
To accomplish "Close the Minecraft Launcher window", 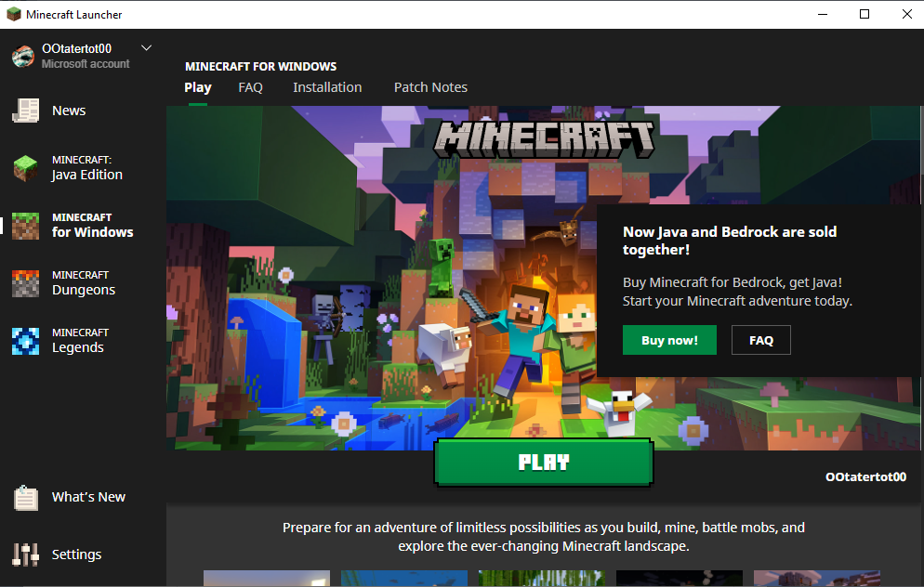I will 907,14.
